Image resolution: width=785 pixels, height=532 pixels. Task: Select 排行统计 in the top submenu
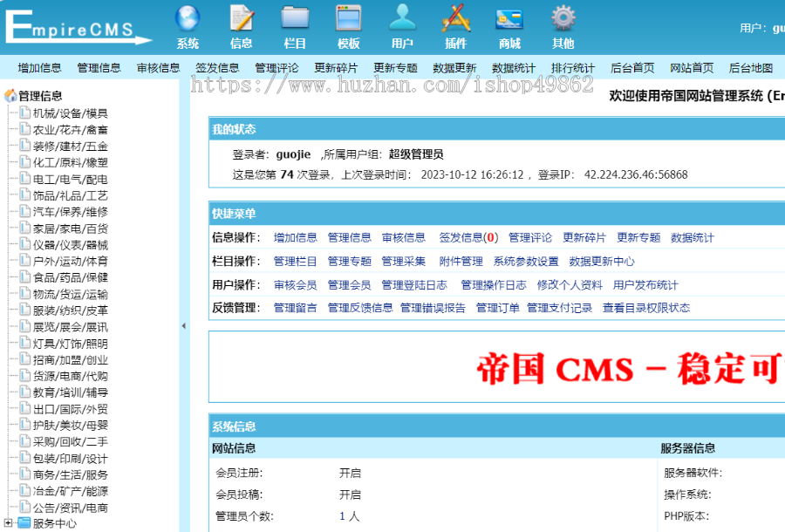click(x=573, y=67)
